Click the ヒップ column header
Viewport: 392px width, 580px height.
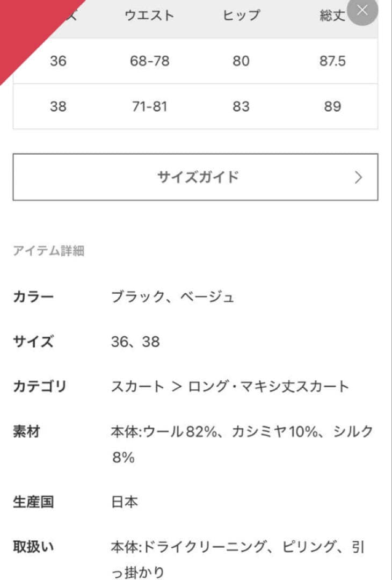241,15
